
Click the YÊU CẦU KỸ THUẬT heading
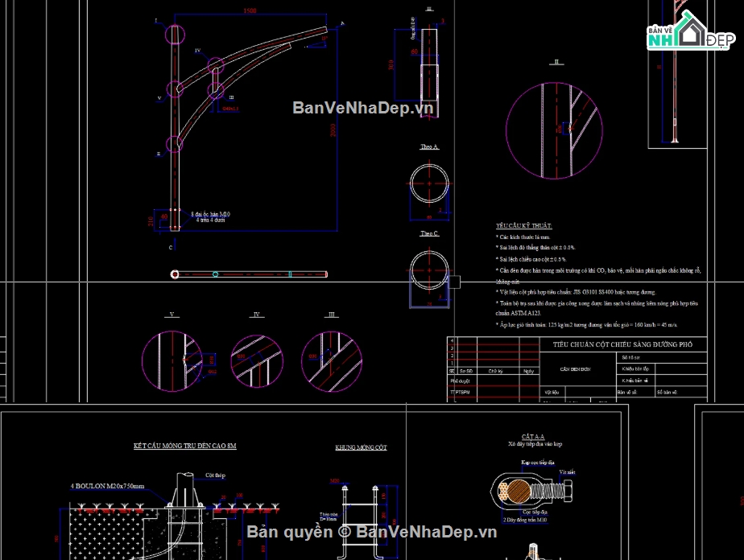[x=524, y=227]
